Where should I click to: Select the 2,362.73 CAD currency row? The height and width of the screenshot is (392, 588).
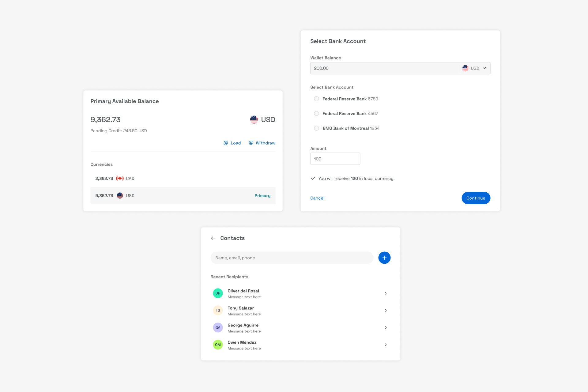183,179
